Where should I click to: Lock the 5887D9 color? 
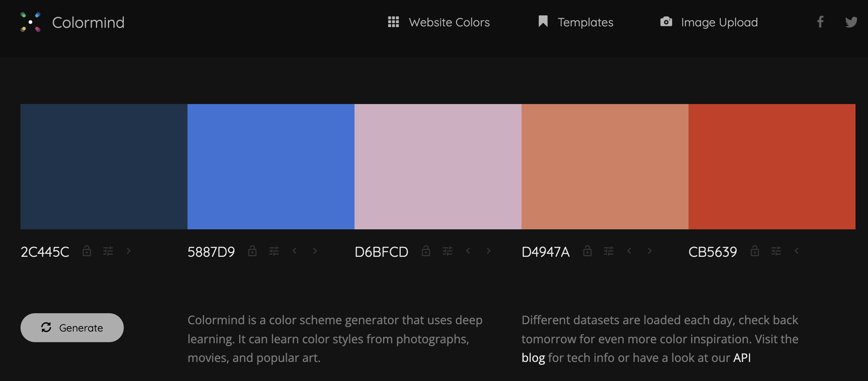tap(252, 251)
